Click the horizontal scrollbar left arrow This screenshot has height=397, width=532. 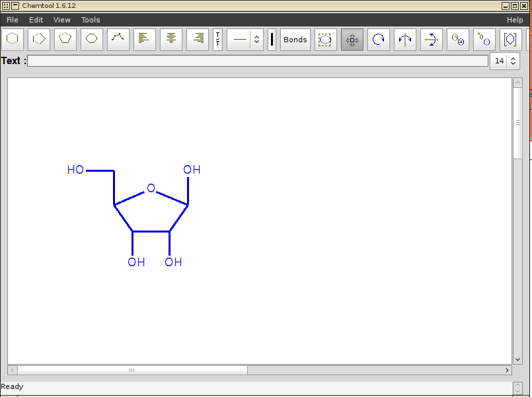pos(12,370)
